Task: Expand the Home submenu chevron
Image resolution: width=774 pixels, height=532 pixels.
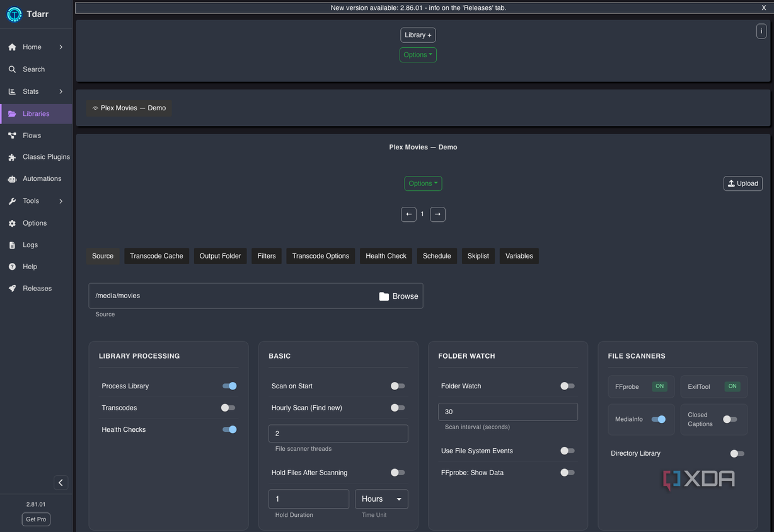Action: pyautogui.click(x=61, y=47)
